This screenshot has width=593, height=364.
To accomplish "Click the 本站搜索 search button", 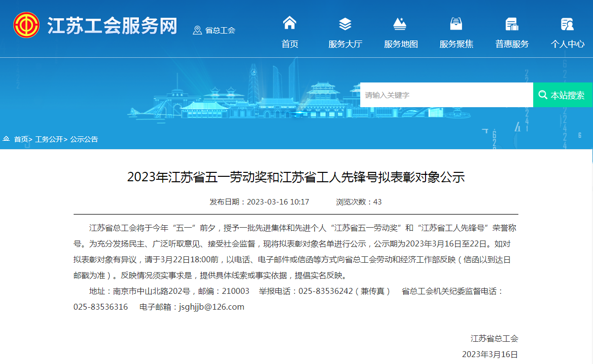I will click(563, 95).
